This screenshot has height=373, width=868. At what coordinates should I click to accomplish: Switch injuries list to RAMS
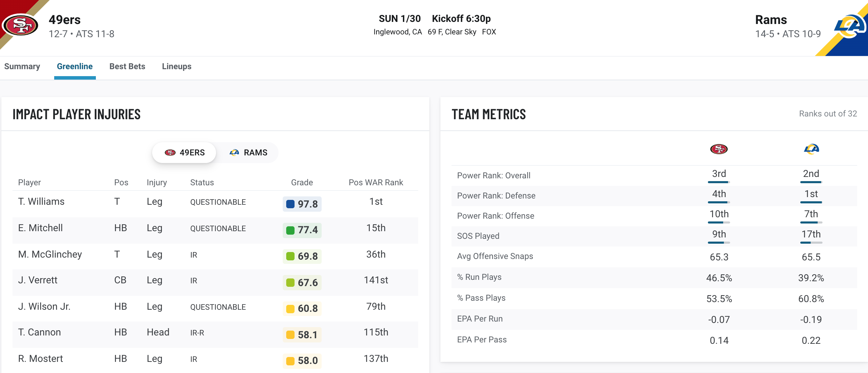tap(248, 153)
